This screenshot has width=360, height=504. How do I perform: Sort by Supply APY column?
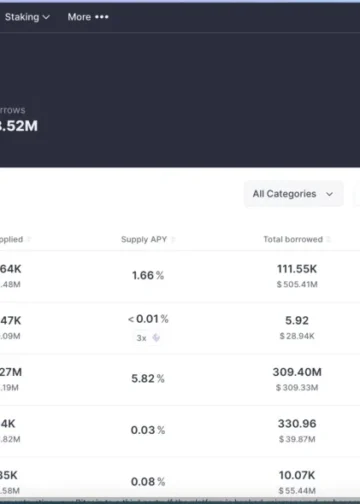point(148,239)
